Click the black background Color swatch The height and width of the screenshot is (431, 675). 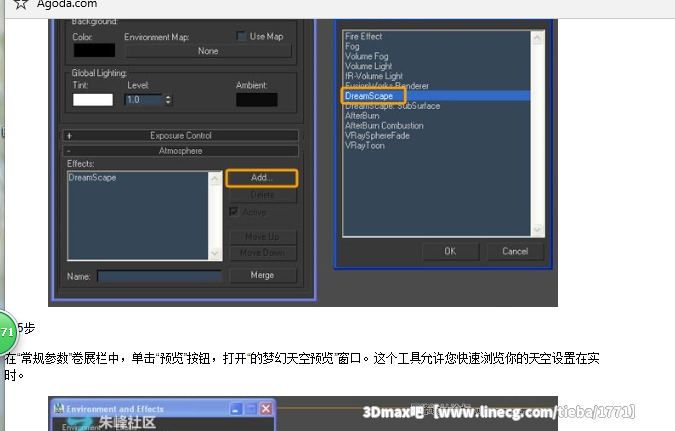(94, 50)
